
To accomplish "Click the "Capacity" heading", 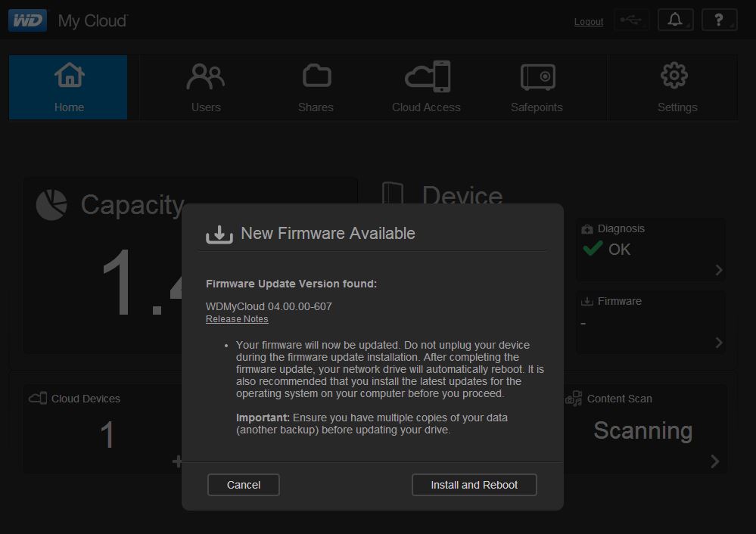I will (132, 205).
